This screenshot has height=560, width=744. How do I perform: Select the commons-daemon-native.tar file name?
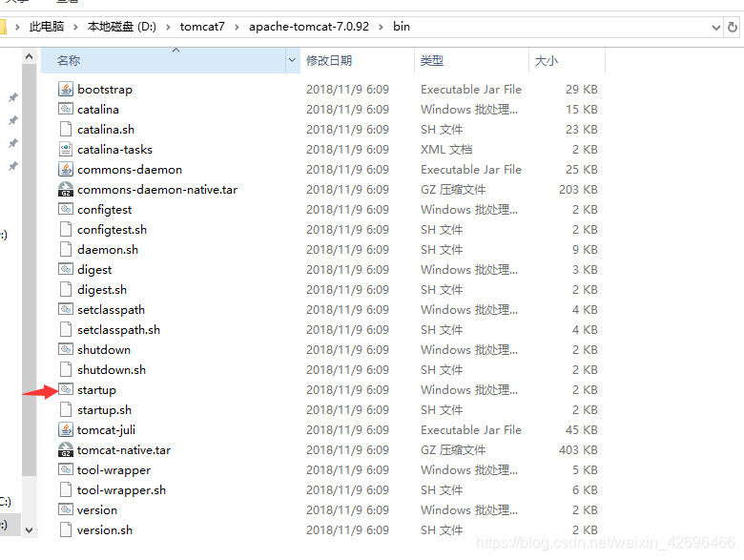157,189
